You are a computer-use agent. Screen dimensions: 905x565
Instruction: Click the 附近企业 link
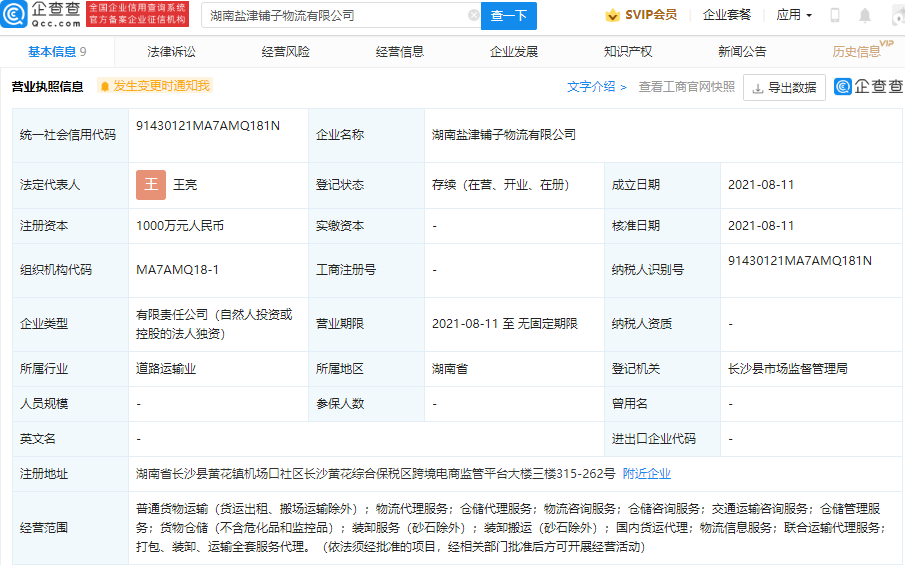[x=647, y=474]
